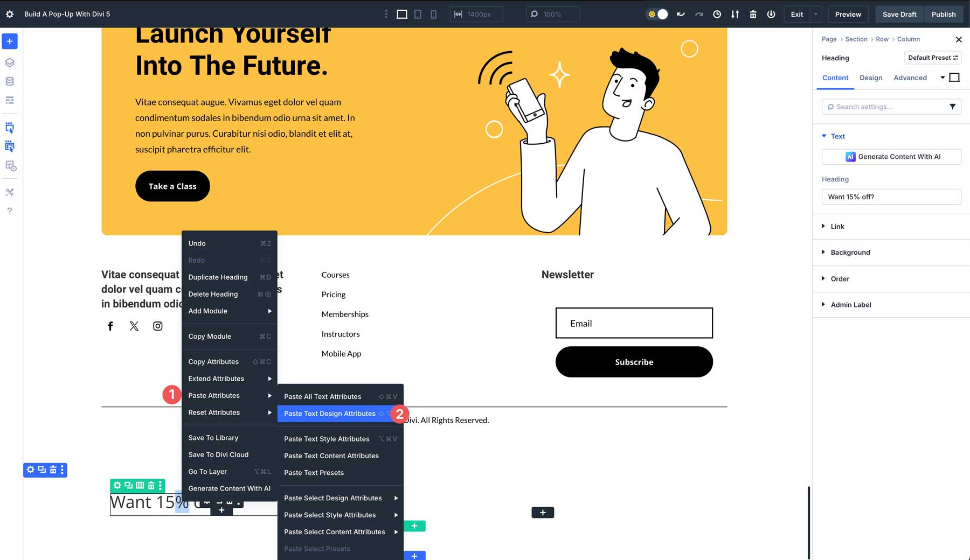This screenshot has width=970, height=560.
Task: Select Paste Text Design Attributes from the menu
Action: [329, 414]
